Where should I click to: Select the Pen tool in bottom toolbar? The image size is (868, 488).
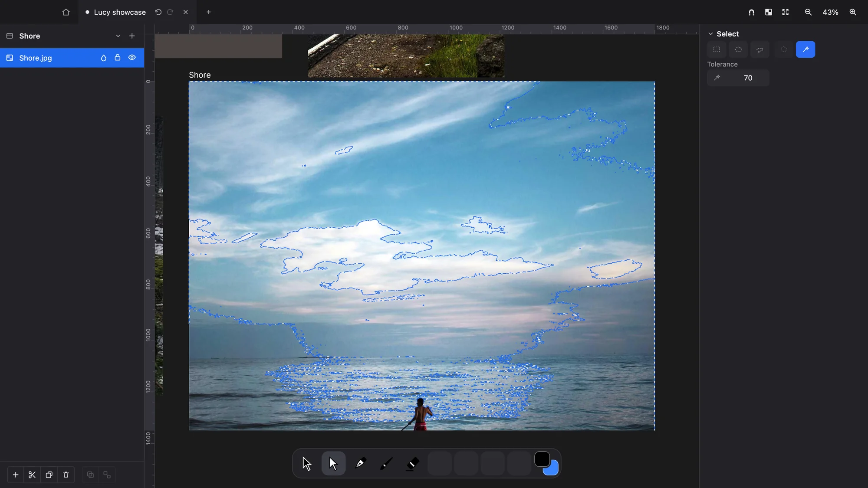360,463
